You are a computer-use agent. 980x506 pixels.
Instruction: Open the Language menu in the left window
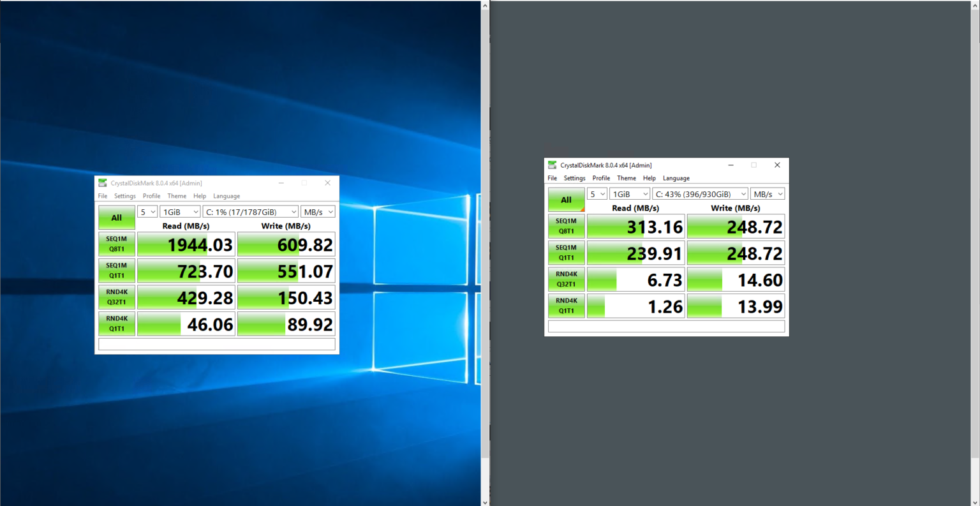click(x=226, y=196)
